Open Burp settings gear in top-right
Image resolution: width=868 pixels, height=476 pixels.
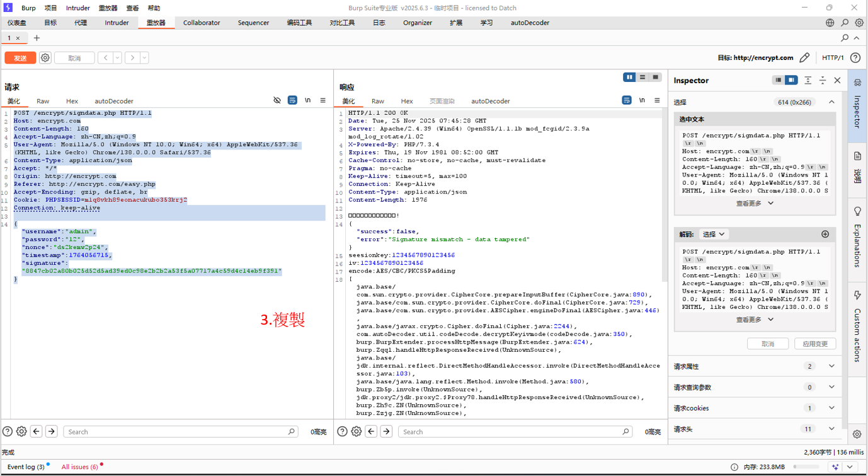click(859, 23)
